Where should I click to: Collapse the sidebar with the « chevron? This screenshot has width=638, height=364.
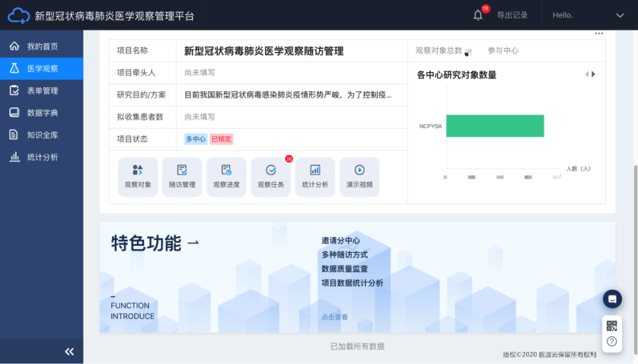pos(69,351)
